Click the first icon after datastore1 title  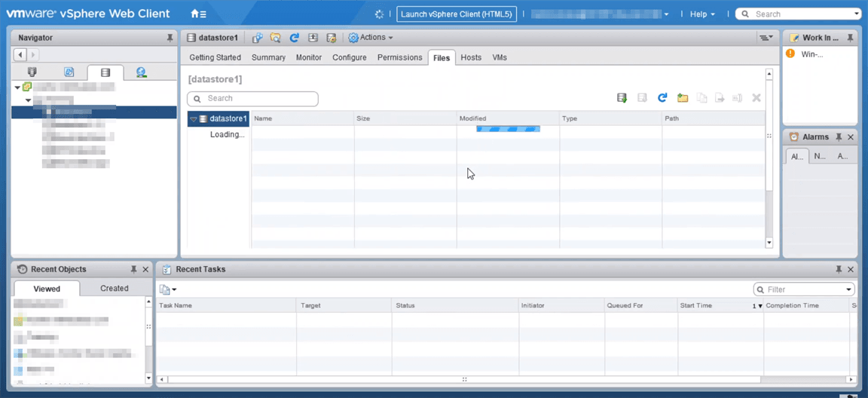257,38
